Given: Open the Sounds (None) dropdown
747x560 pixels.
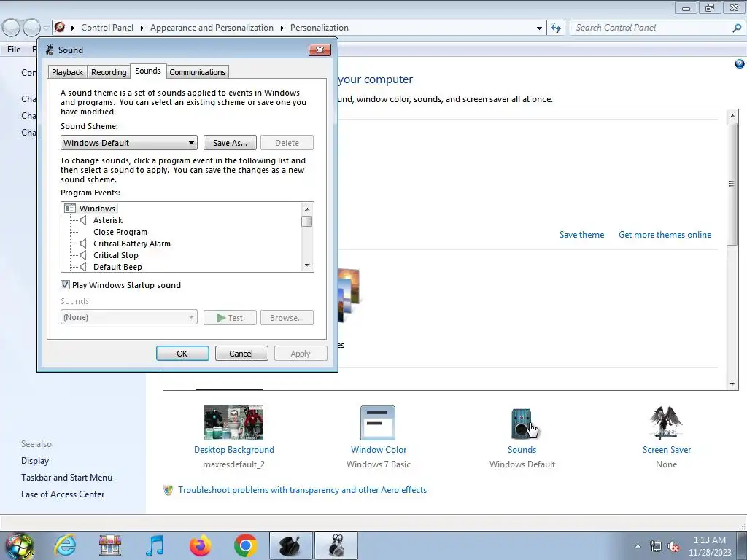Looking at the screenshot, I should tap(129, 318).
